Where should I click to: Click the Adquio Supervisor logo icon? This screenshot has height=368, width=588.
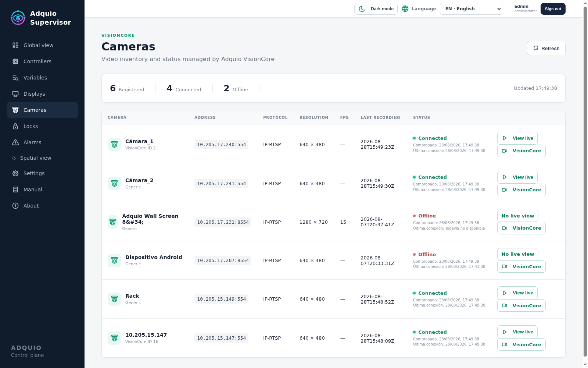click(x=18, y=18)
